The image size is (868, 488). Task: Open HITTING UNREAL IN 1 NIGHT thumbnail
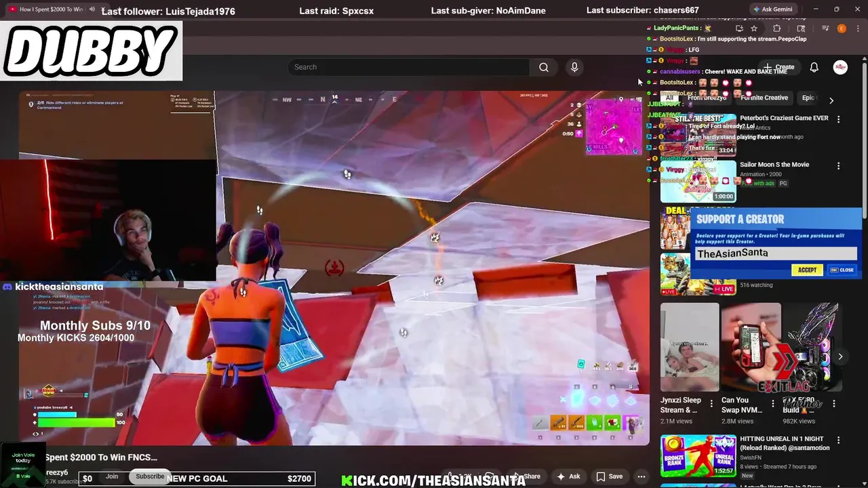[x=698, y=456]
